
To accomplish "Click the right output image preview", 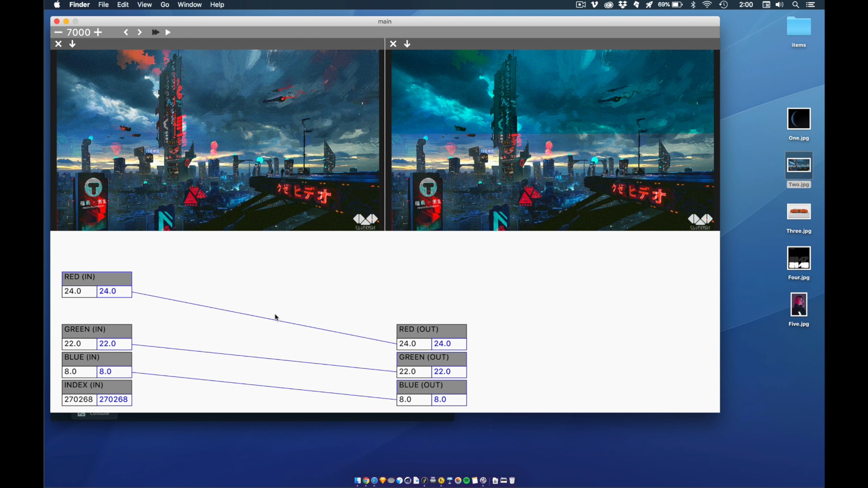I will point(553,140).
